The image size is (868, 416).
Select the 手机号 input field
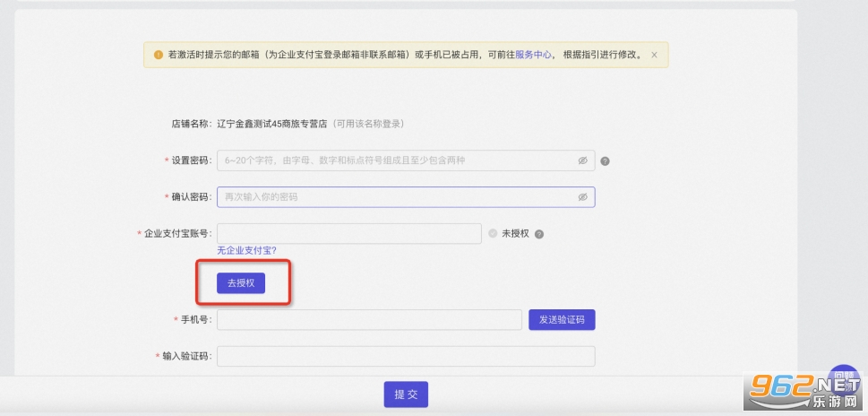369,320
